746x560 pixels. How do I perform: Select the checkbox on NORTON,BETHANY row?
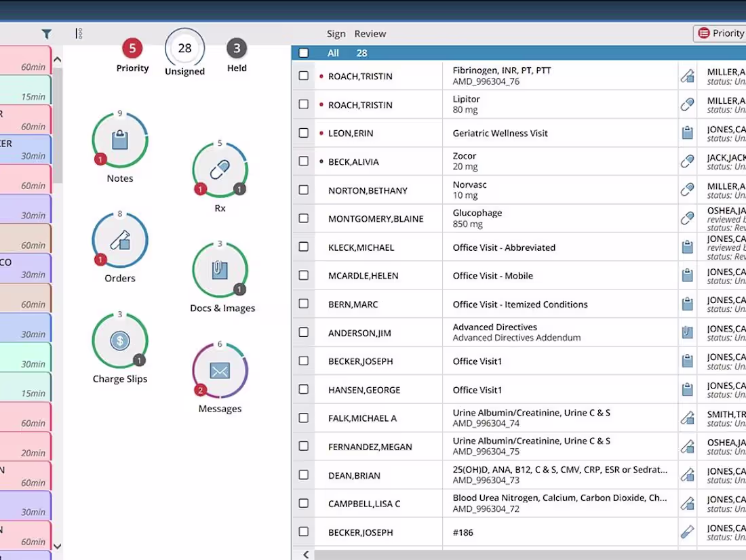pos(303,190)
